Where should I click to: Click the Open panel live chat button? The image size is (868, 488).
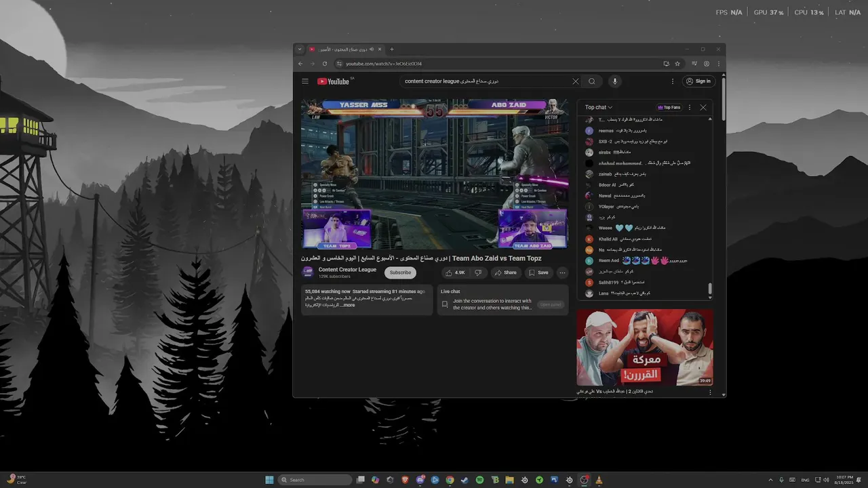pyautogui.click(x=550, y=304)
